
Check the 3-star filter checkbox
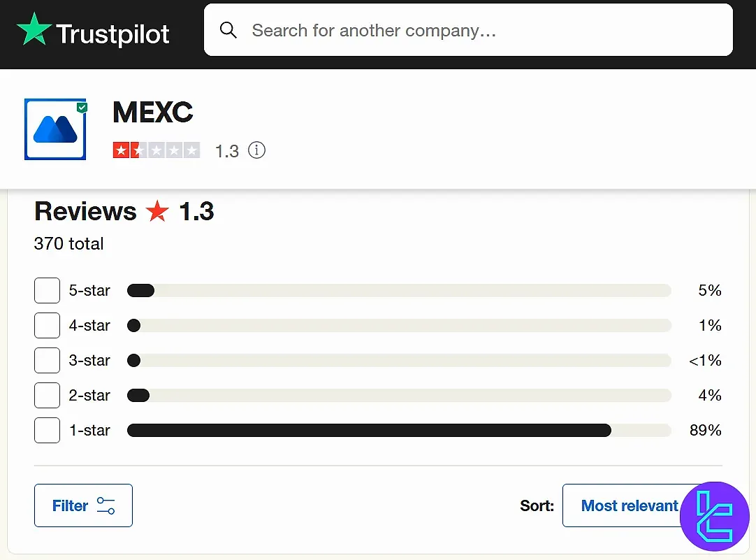[x=48, y=360]
